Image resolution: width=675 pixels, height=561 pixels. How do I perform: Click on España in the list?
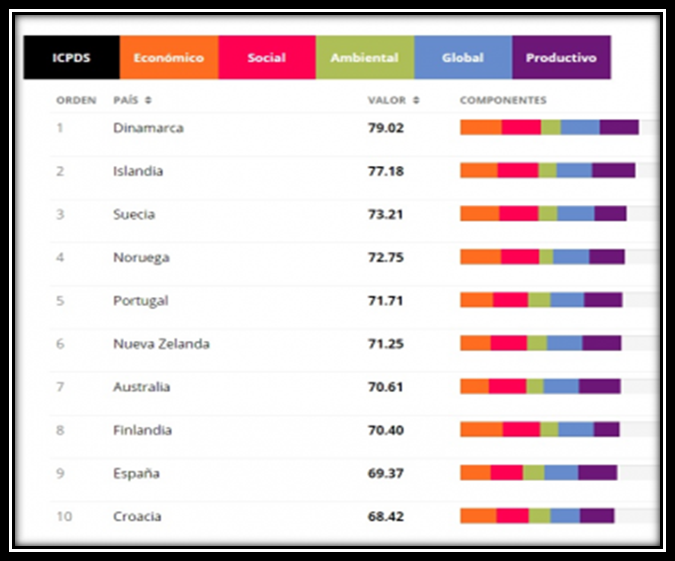pos(136,473)
